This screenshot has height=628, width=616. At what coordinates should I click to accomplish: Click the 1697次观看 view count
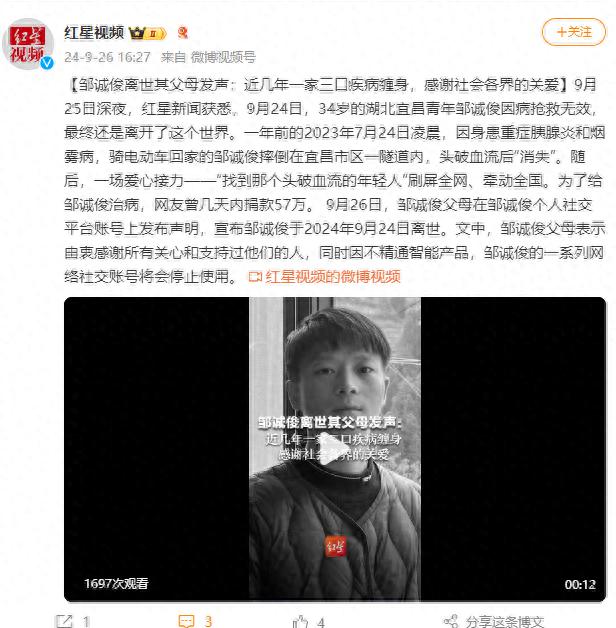(116, 584)
